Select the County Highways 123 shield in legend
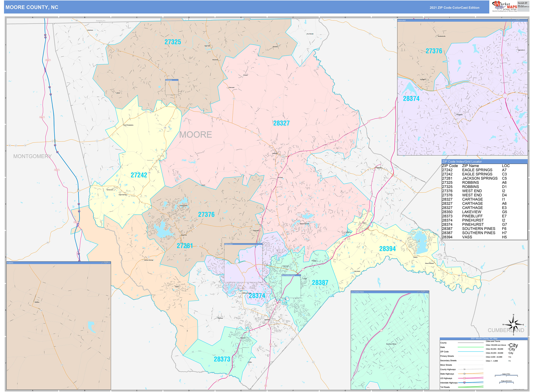Image resolution: width=533 pixels, height=392 pixels. (464, 369)
